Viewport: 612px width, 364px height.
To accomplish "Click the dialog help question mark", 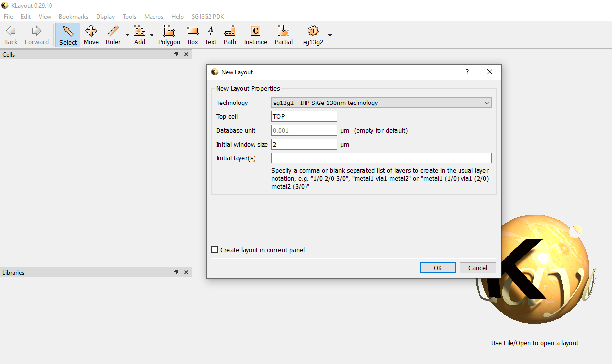I will pyautogui.click(x=467, y=72).
